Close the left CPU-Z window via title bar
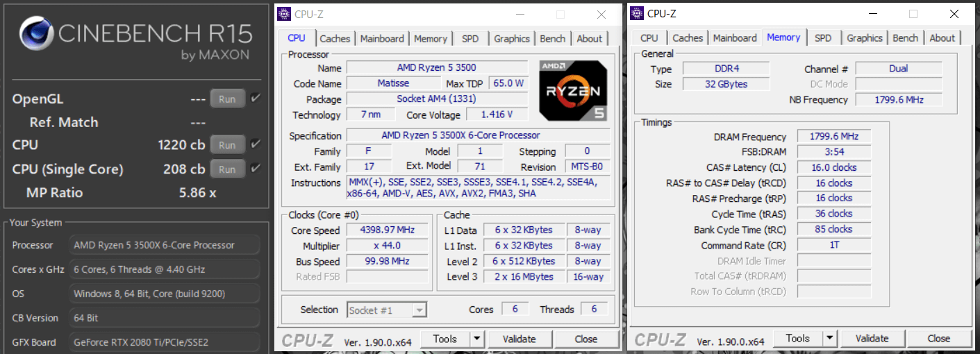 601,15
